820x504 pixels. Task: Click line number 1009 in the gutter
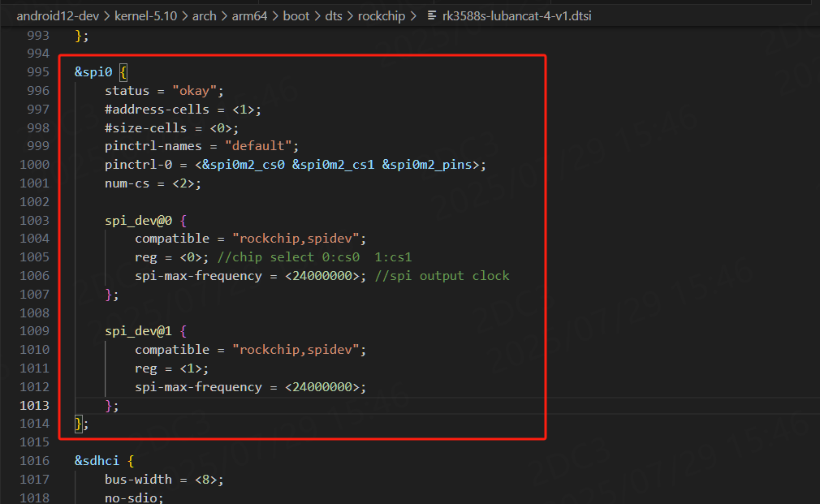34,331
